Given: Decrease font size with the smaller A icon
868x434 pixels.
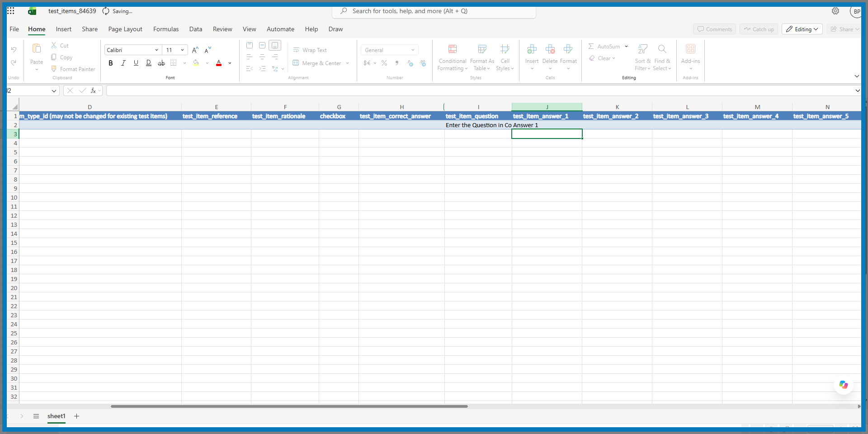Looking at the screenshot, I should (208, 50).
